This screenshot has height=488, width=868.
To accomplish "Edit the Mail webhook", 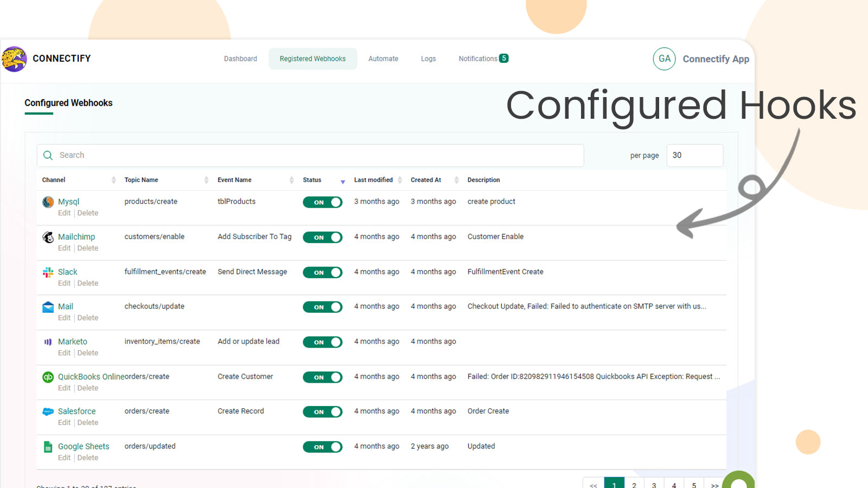I will pos(64,318).
